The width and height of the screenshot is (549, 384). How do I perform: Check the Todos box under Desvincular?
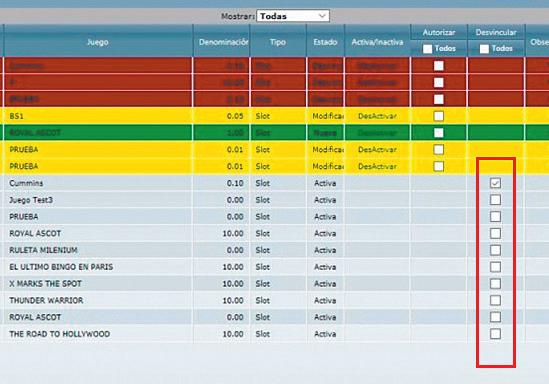tap(484, 49)
